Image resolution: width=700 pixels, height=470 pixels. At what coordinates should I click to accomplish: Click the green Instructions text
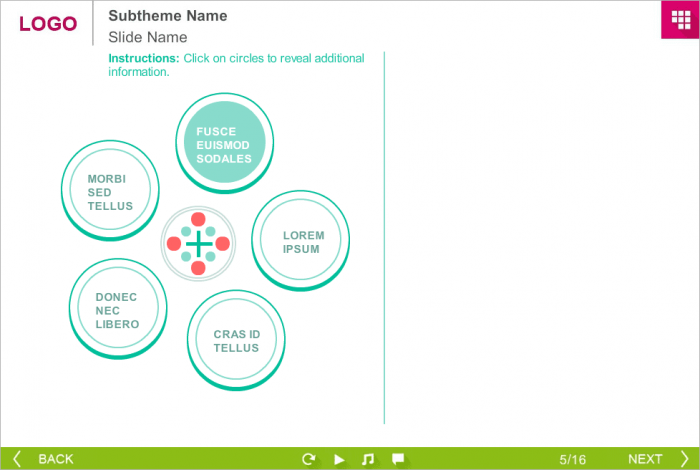click(236, 65)
